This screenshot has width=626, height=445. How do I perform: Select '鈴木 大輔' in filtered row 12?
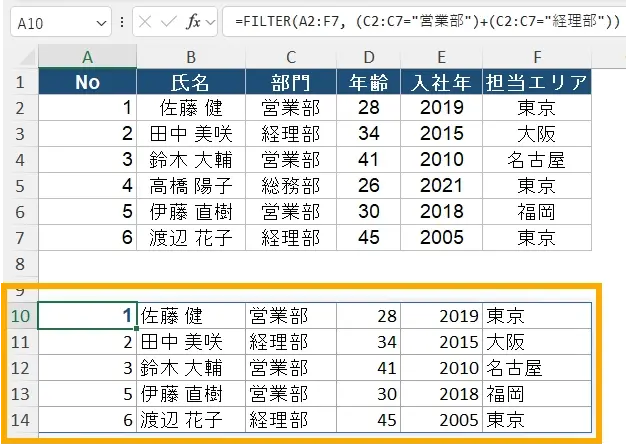[x=191, y=368]
